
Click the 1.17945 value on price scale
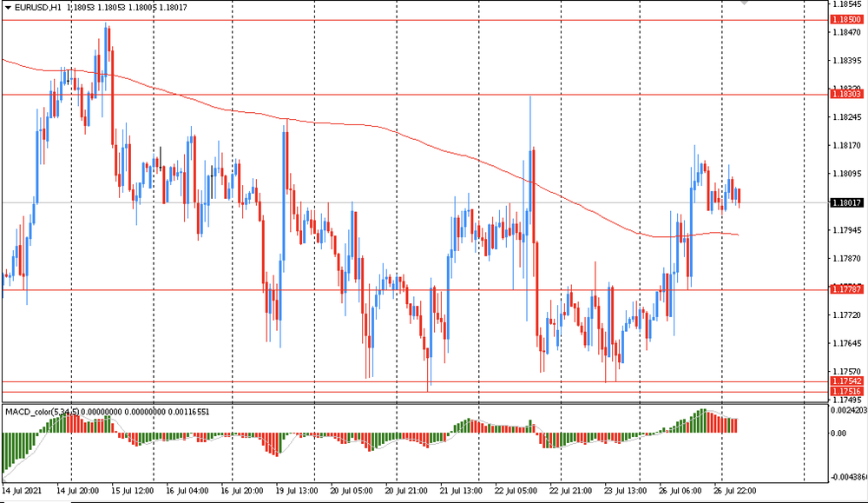point(847,230)
